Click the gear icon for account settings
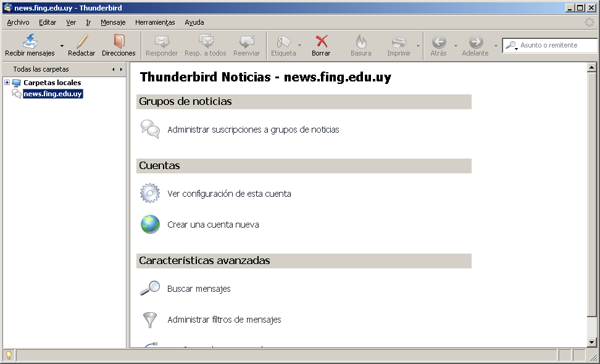This screenshot has width=600, height=364. coord(150,193)
